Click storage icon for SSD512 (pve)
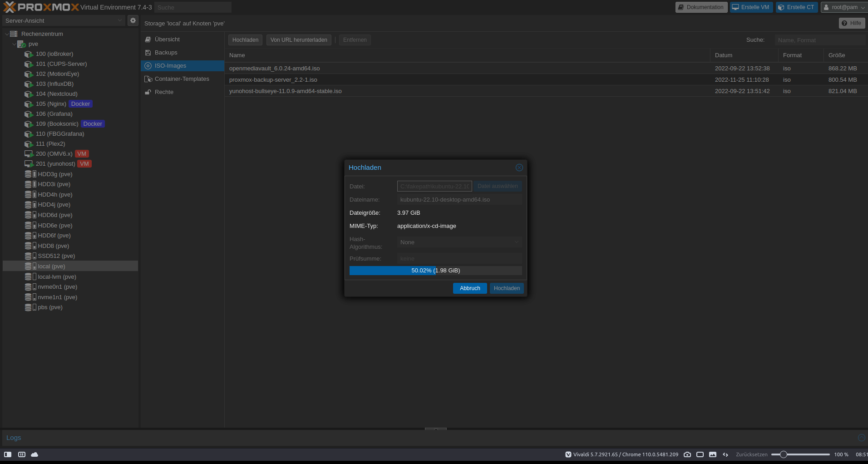The width and height of the screenshot is (868, 464). (x=30, y=256)
